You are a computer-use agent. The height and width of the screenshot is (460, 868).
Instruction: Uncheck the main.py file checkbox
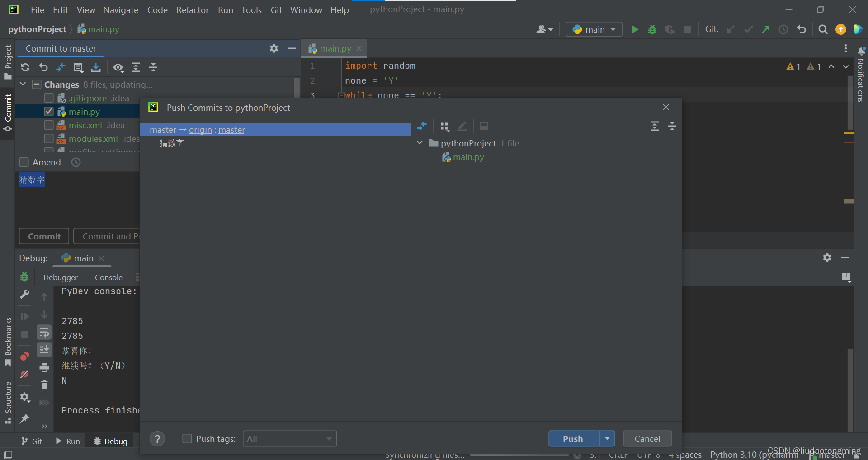click(49, 112)
